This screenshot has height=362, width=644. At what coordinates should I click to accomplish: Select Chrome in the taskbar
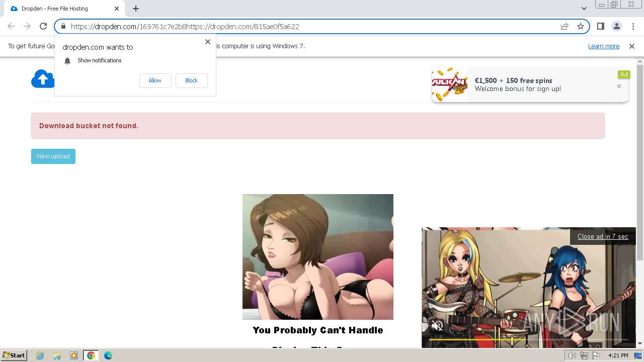[91, 355]
